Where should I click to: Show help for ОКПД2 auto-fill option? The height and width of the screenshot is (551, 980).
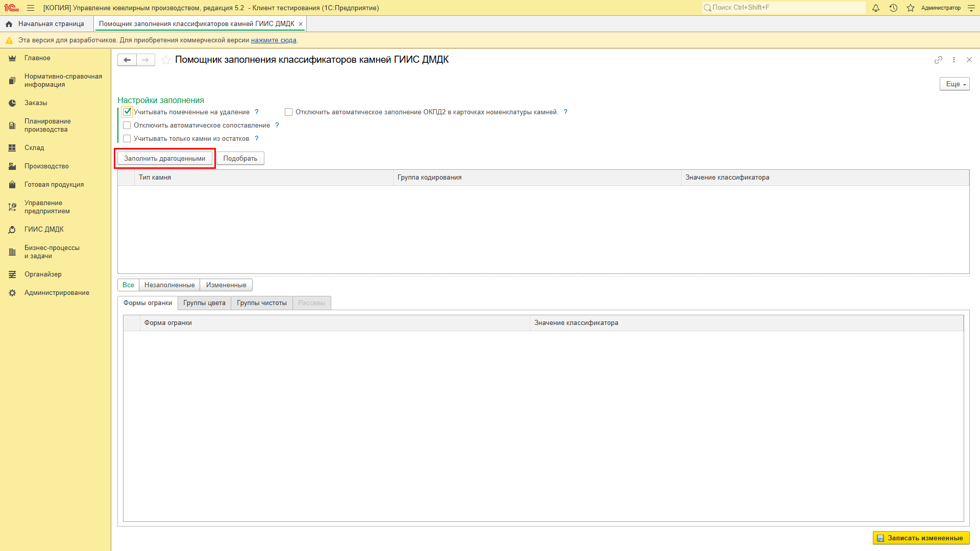[566, 112]
